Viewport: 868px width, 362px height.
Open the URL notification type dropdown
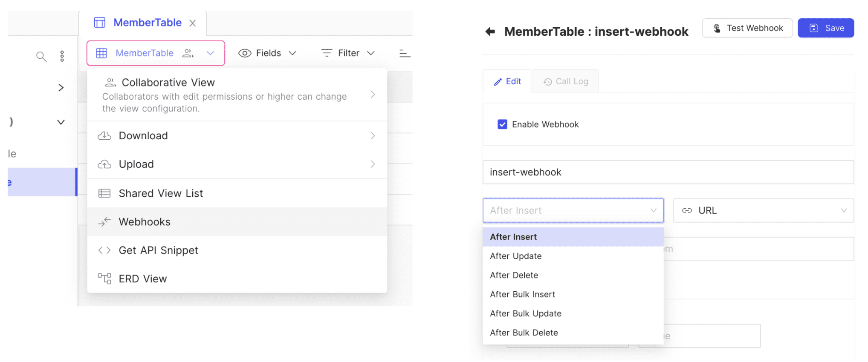point(763,210)
